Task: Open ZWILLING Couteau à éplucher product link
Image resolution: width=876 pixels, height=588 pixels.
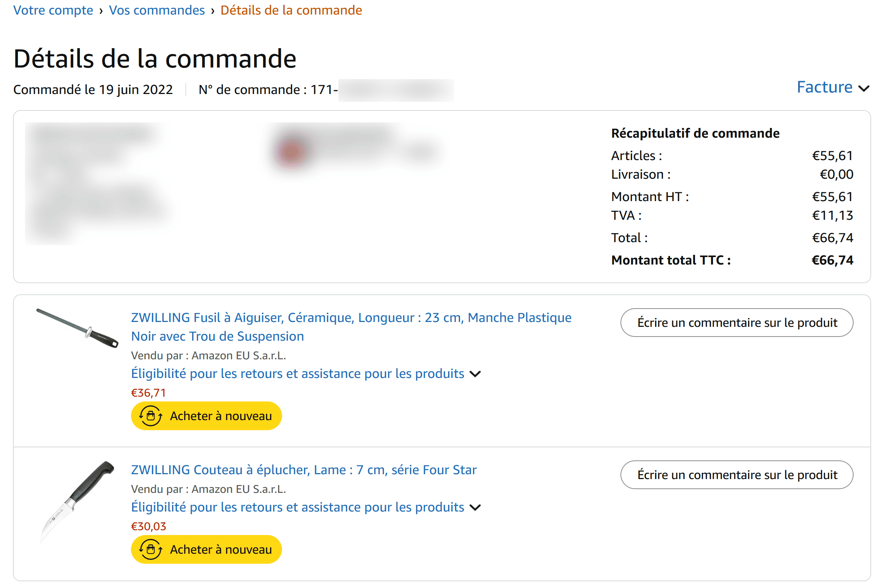Action: pyautogui.click(x=304, y=469)
